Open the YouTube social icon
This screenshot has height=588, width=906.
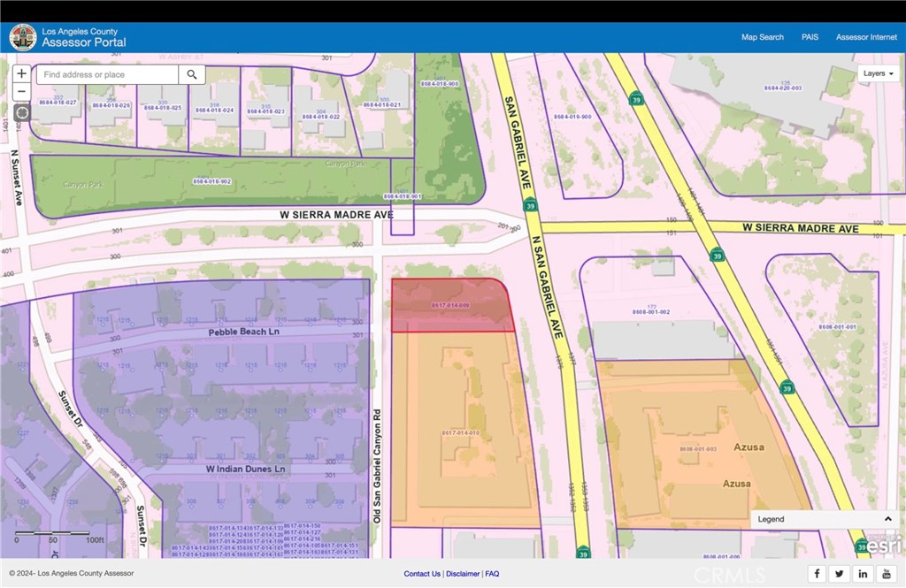[887, 574]
